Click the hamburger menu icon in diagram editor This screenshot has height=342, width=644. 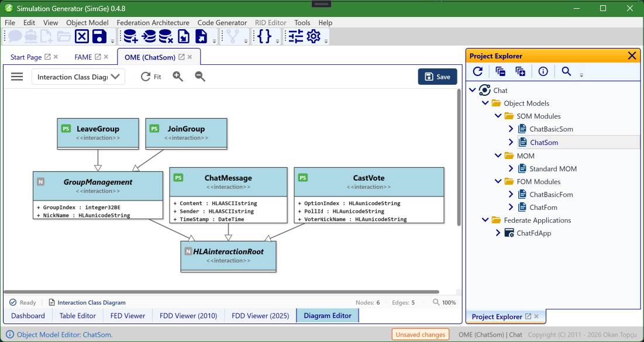(x=17, y=77)
